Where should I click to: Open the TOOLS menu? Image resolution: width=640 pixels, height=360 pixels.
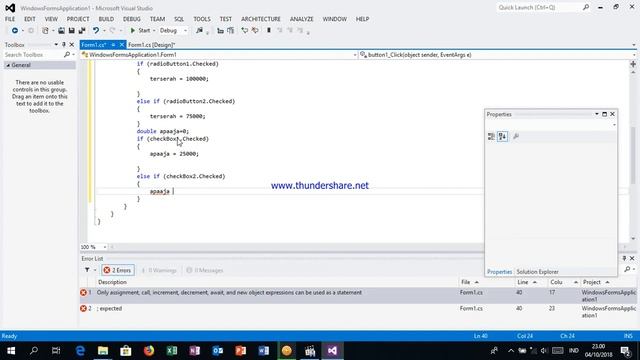[x=202, y=19]
